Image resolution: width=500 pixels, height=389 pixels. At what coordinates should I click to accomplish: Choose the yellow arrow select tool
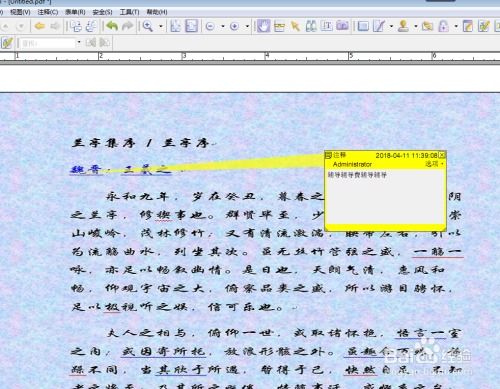pos(295,26)
